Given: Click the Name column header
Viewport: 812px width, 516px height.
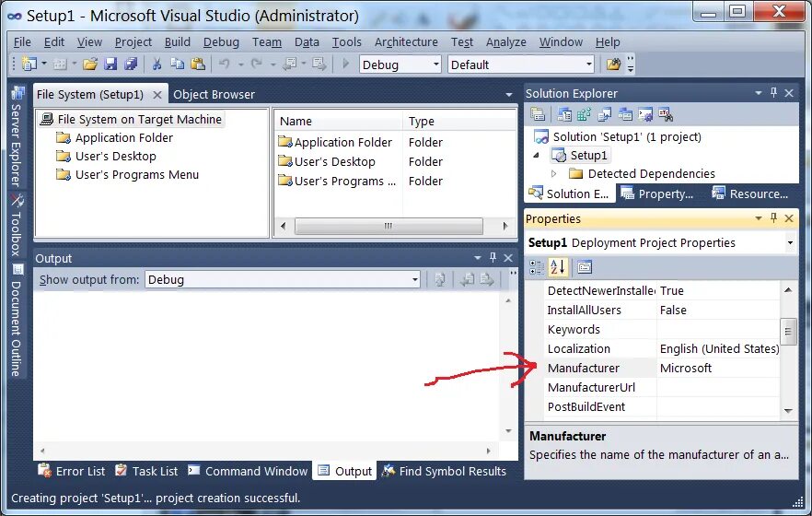Looking at the screenshot, I should tap(339, 122).
